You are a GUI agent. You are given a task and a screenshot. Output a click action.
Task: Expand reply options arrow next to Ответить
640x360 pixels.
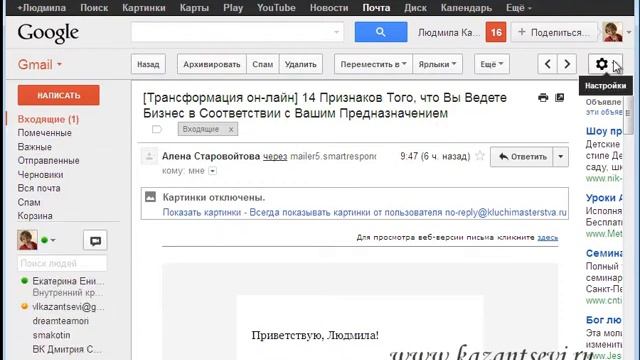coord(560,157)
